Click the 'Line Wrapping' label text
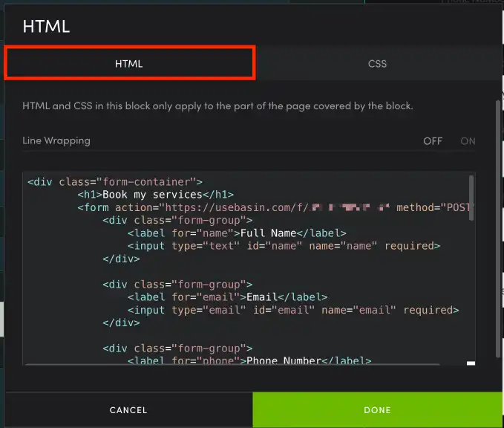Screen dimensions: 504x428 (56, 140)
